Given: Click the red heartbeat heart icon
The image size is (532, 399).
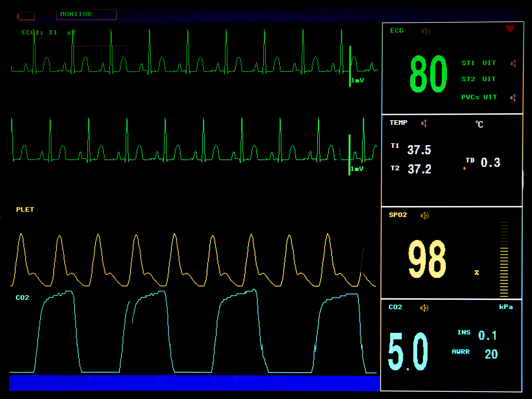Looking at the screenshot, I should [510, 28].
